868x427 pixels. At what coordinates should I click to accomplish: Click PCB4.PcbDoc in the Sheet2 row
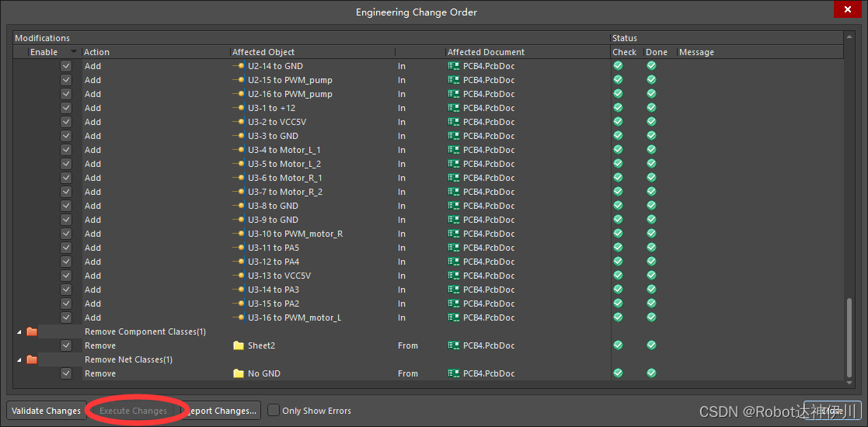(x=489, y=345)
